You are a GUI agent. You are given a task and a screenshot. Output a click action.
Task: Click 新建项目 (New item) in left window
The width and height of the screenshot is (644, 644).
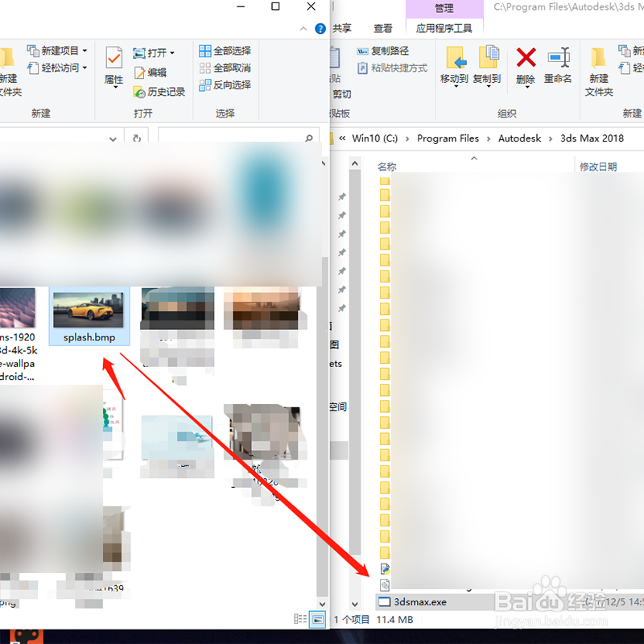click(56, 51)
